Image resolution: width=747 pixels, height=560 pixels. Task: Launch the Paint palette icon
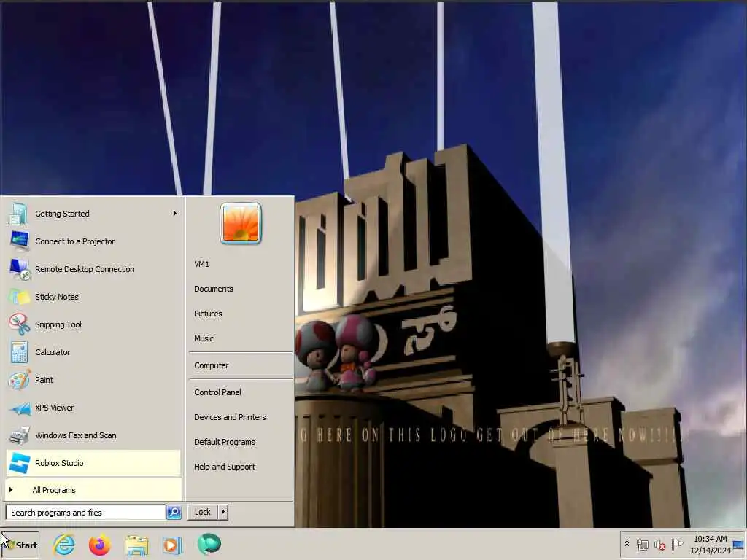pos(19,380)
